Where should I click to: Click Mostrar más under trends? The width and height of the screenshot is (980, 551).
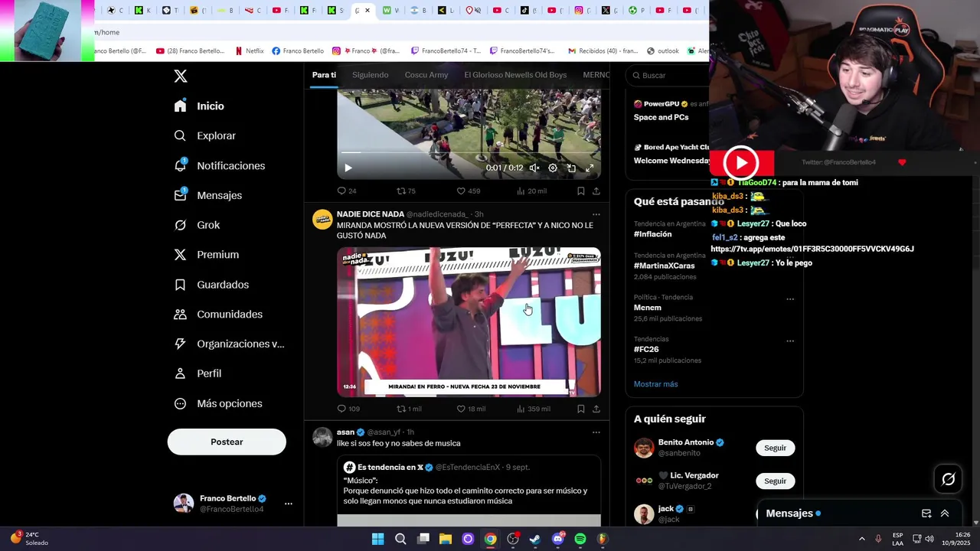tap(655, 384)
